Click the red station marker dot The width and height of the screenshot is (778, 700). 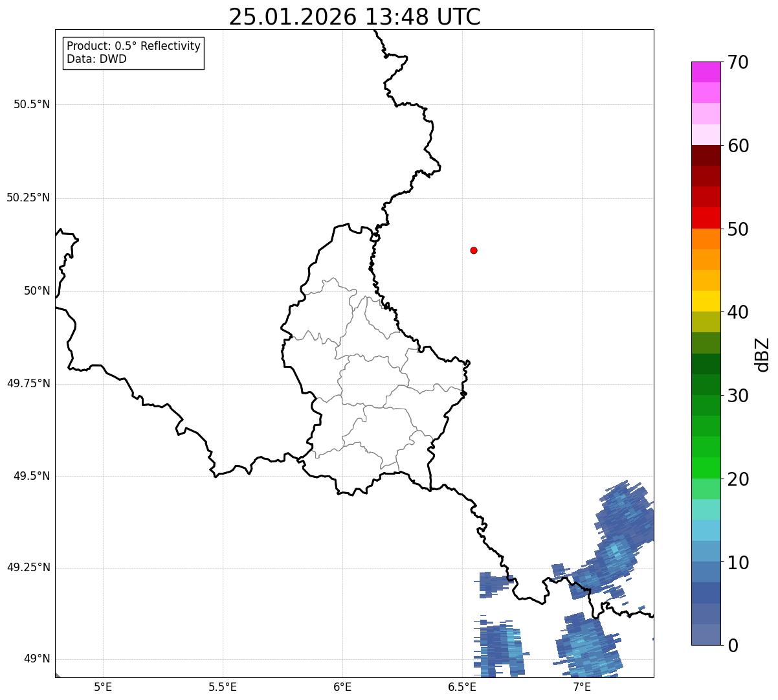(x=474, y=250)
